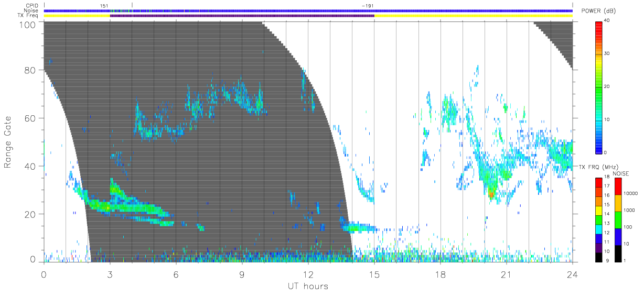Click y-axis tick label 20
Screen dimensions: 644x297
(x=30, y=214)
